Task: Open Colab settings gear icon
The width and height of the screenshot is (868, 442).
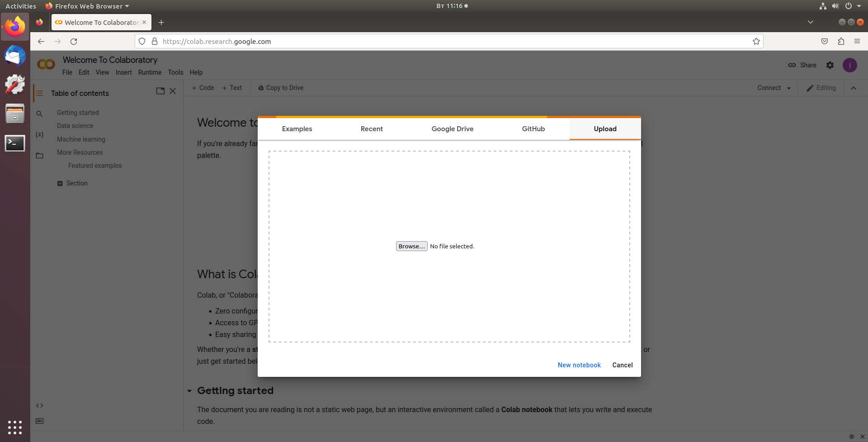Action: pyautogui.click(x=830, y=65)
